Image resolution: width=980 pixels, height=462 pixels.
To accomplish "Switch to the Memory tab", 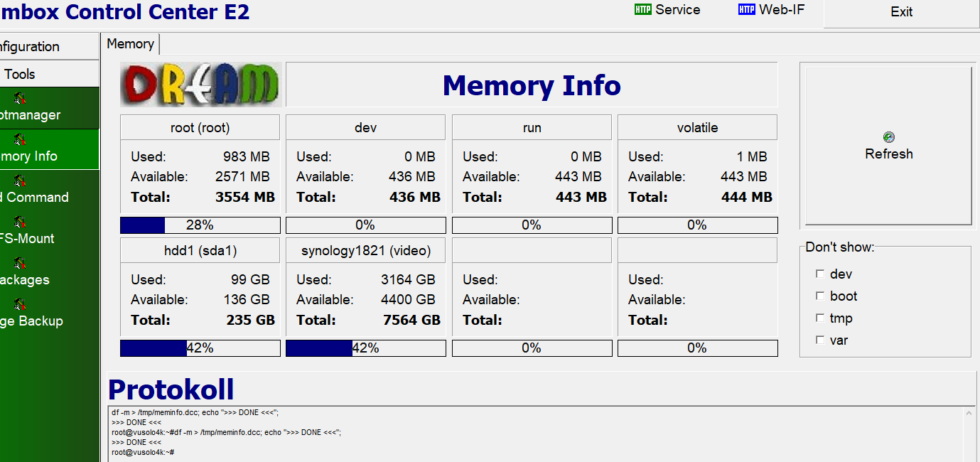I will pyautogui.click(x=131, y=44).
